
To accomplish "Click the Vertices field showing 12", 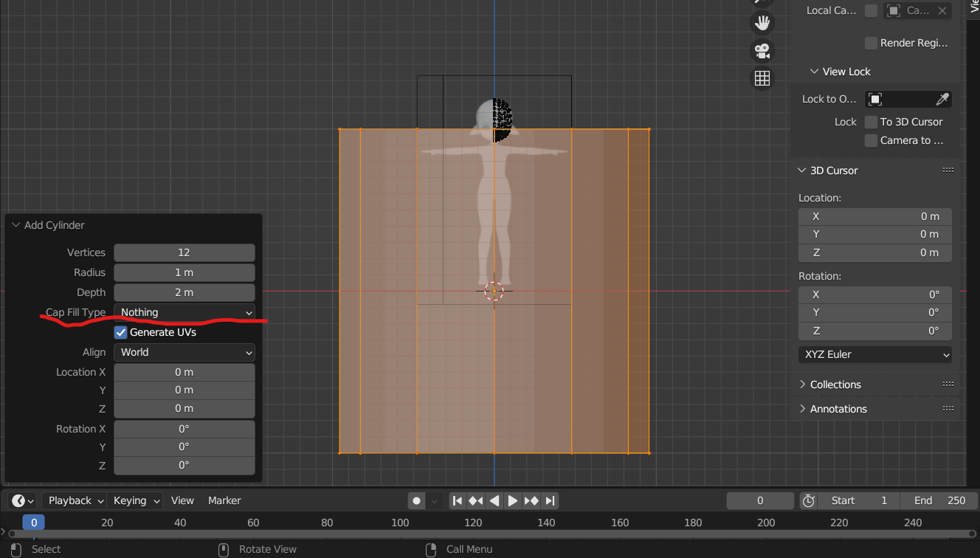I will (x=184, y=252).
